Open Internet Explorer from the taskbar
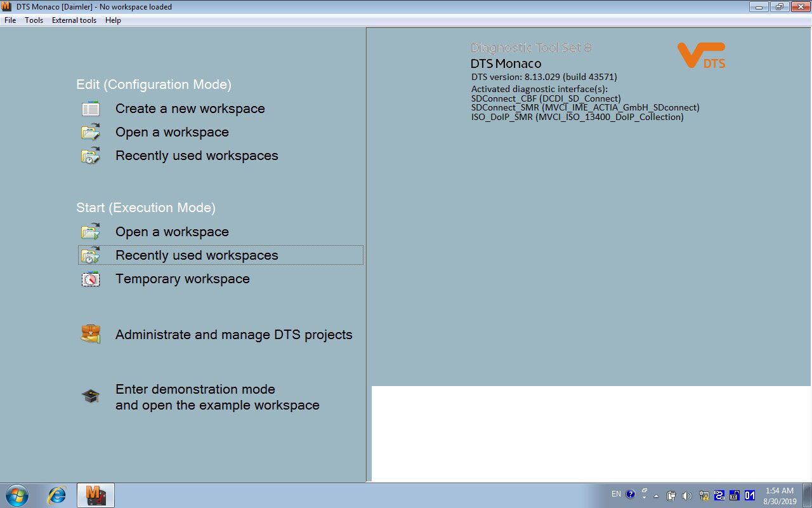This screenshot has height=508, width=812. click(57, 495)
